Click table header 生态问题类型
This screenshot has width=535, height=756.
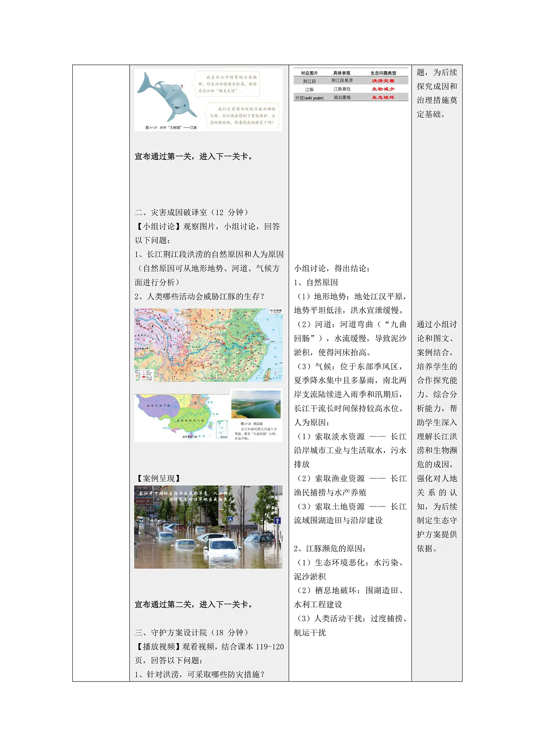(383, 73)
